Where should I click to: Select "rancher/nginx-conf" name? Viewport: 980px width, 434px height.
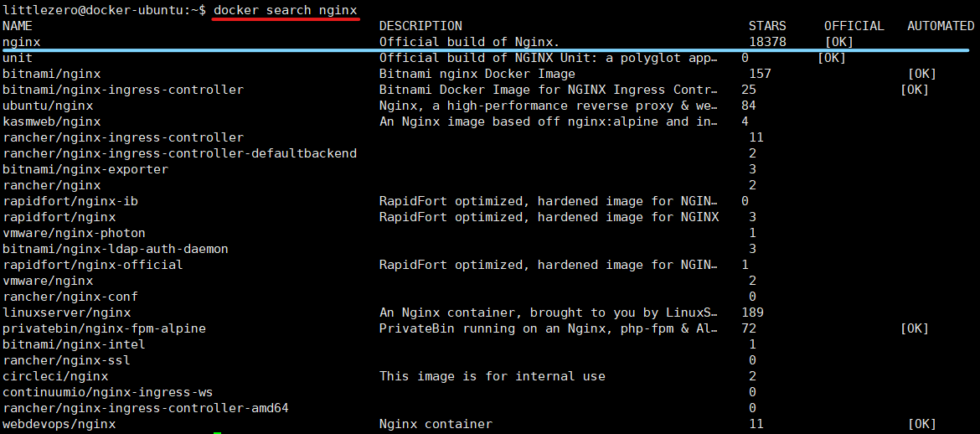click(70, 297)
